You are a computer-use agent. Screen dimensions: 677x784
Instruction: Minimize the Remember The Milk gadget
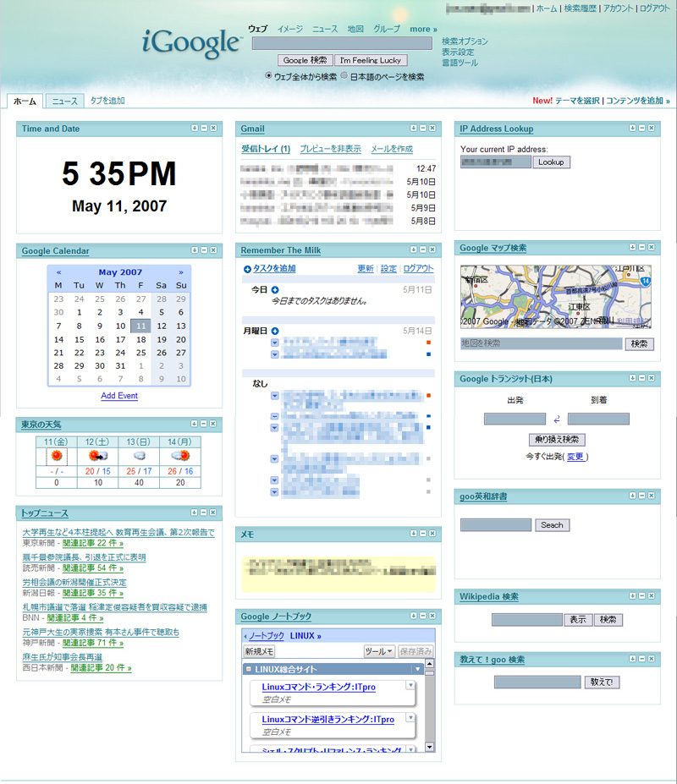coord(423,249)
